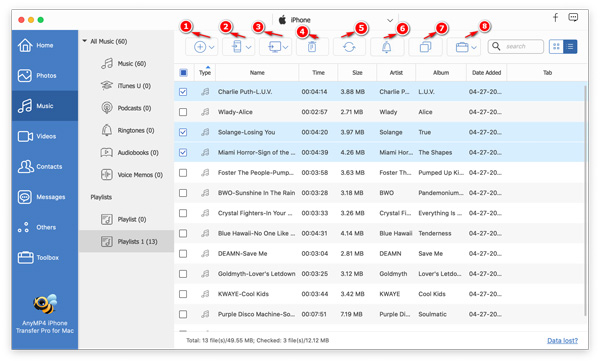Sort by the Artist column
Viewport: 600px width, 363px height.
pos(396,72)
